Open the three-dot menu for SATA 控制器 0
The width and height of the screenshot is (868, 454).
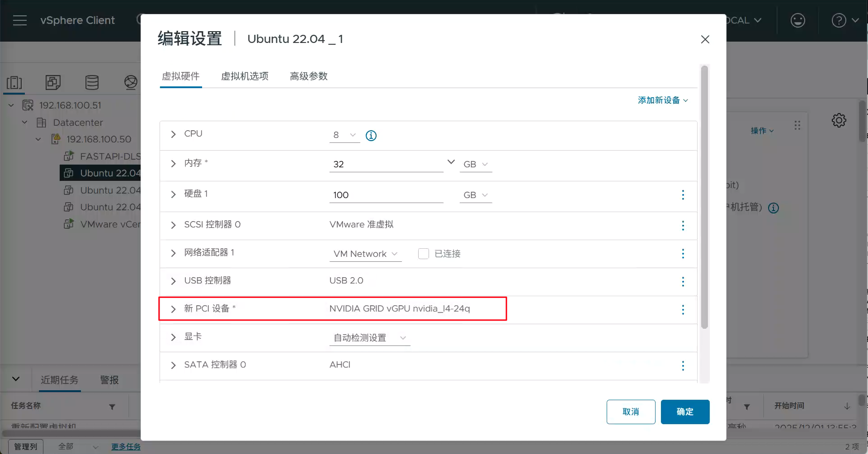click(x=683, y=366)
